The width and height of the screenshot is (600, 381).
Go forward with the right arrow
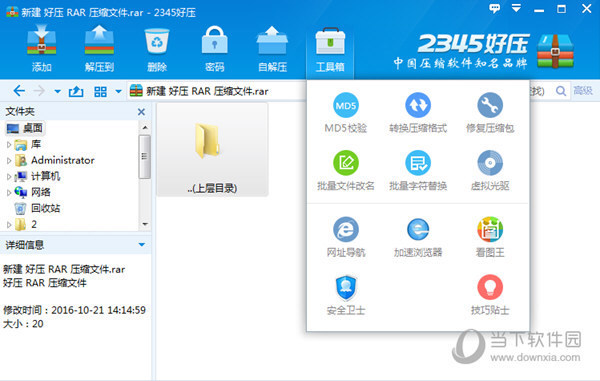click(x=39, y=91)
